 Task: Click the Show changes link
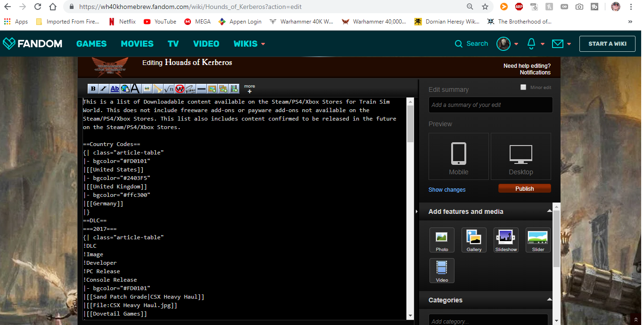point(447,190)
